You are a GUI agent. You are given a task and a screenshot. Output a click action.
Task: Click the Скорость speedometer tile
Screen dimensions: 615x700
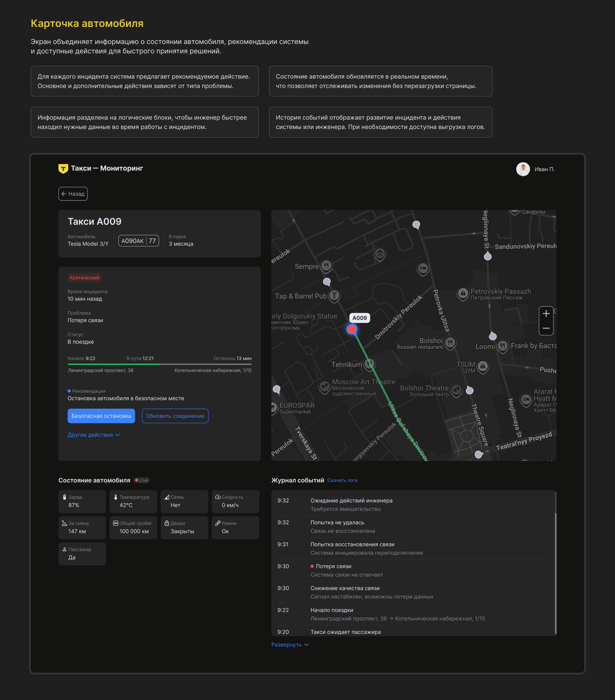tap(236, 501)
